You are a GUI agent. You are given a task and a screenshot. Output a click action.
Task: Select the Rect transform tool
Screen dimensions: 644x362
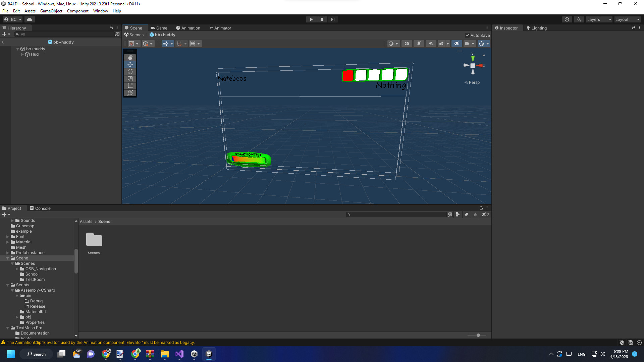point(130,85)
